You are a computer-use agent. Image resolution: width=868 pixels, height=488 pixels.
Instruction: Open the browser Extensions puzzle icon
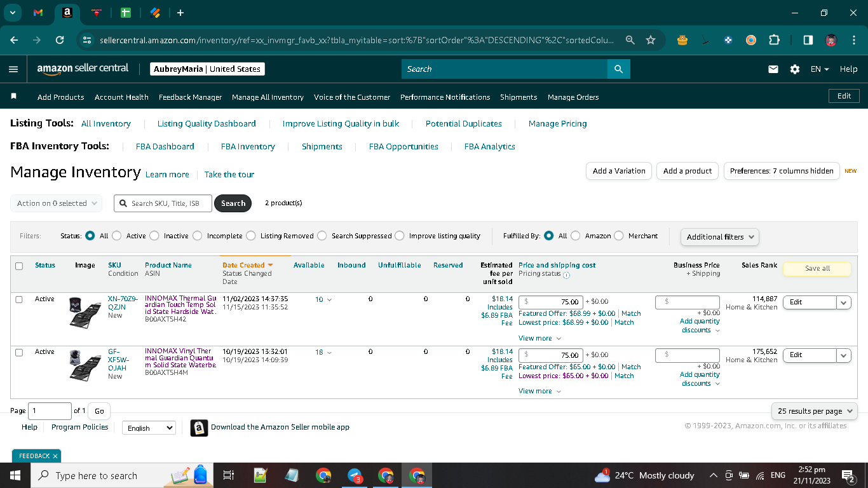[774, 40]
